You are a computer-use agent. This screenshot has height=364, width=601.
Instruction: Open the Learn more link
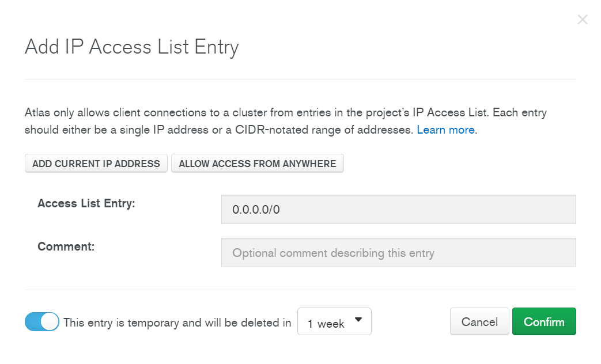(x=445, y=130)
